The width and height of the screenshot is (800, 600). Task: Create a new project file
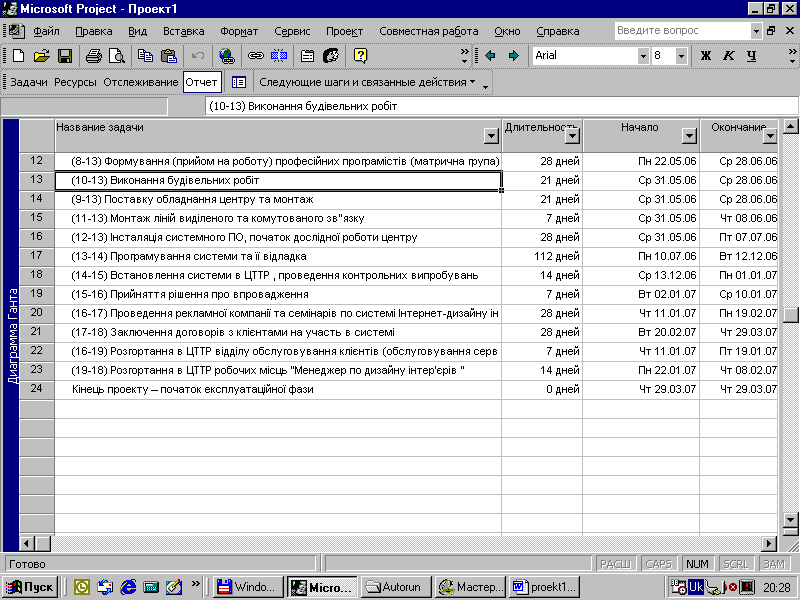pyautogui.click(x=18, y=56)
